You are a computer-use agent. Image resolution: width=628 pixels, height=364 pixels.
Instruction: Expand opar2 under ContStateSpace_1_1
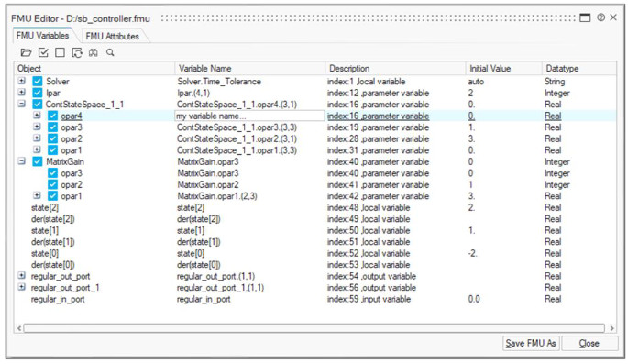click(x=37, y=138)
